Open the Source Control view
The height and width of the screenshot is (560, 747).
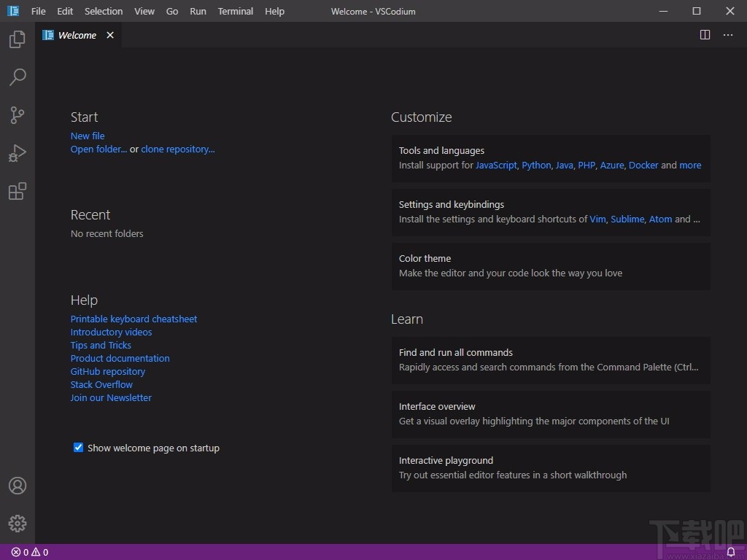pos(17,115)
